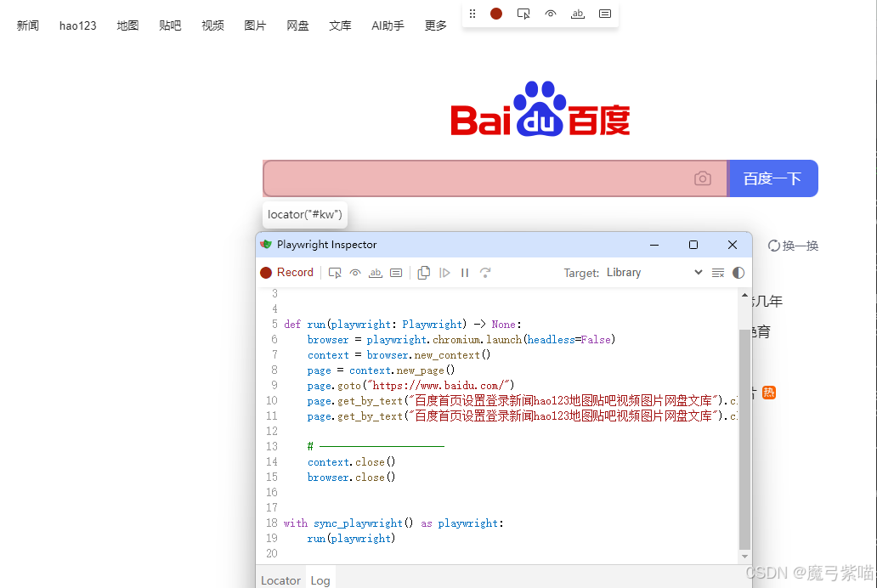Viewport: 877px width, 588px height.
Task: Click the Playwright Inspector title bar icon
Action: (x=266, y=245)
